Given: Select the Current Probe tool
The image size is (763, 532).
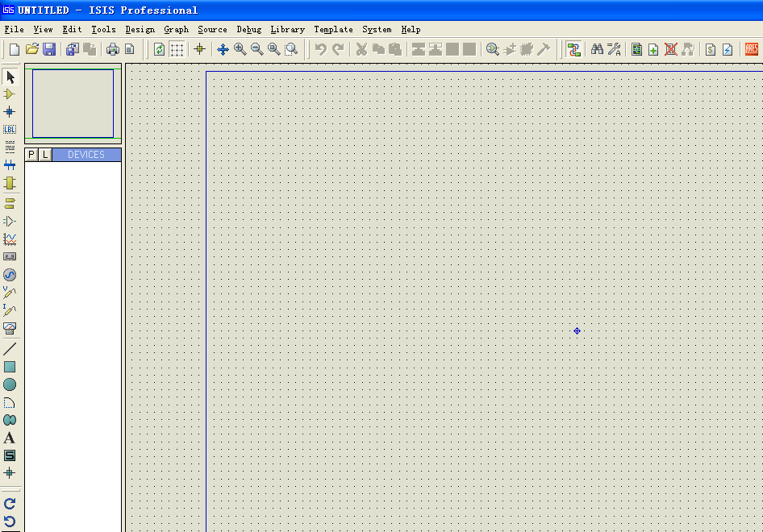Looking at the screenshot, I should [9, 310].
